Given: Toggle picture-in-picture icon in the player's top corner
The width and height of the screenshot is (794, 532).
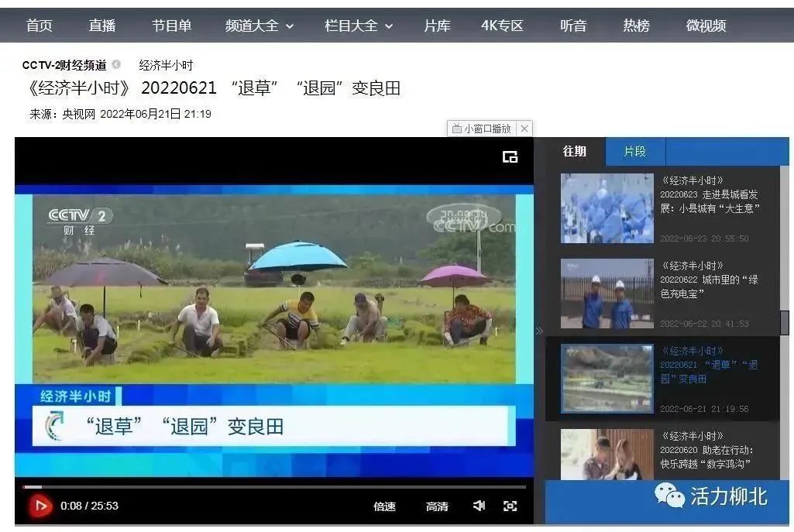Looking at the screenshot, I should point(510,156).
